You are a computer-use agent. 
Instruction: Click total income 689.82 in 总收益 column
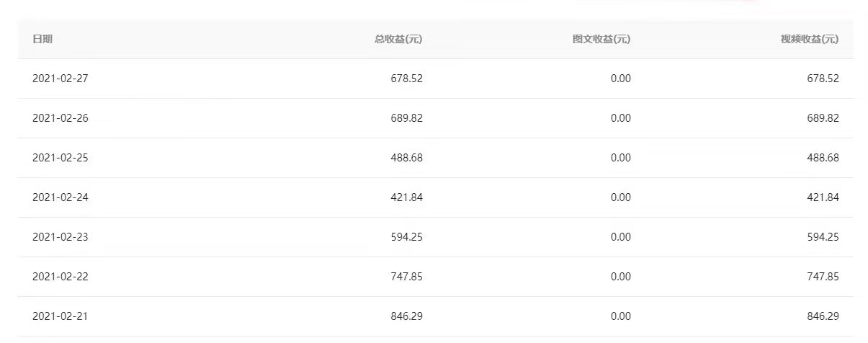click(x=407, y=118)
